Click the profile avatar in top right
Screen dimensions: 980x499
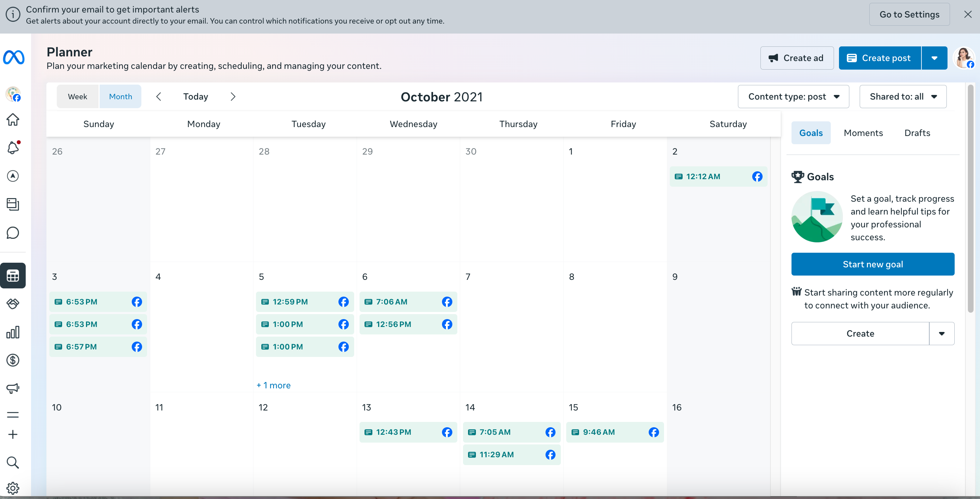[x=964, y=58]
